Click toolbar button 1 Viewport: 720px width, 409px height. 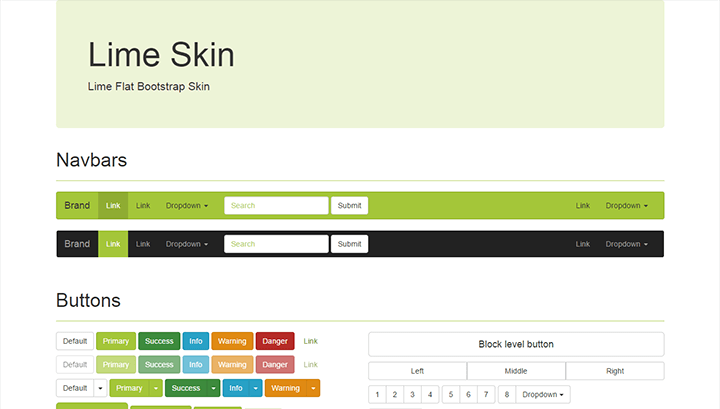point(377,394)
